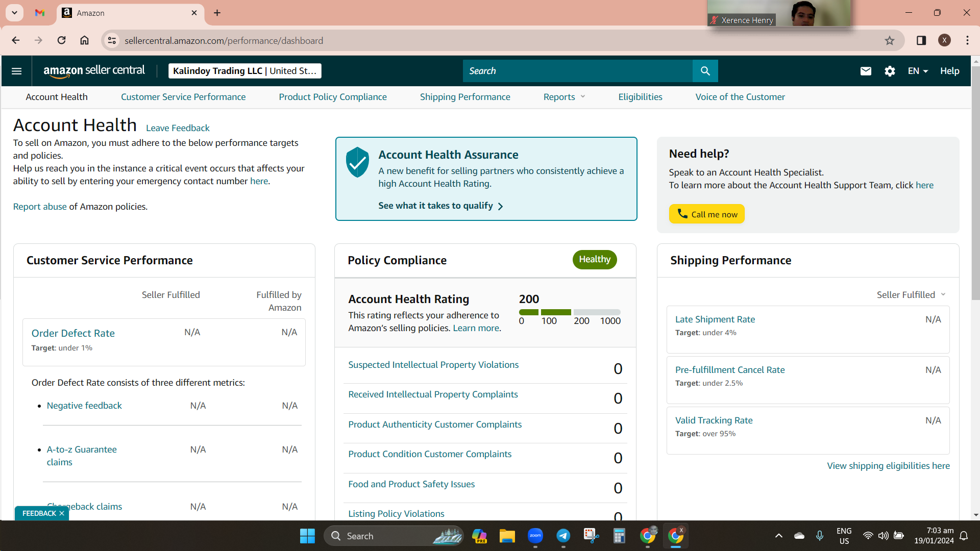The image size is (980, 551).
Task: Select the Account Health tab
Action: click(57, 97)
